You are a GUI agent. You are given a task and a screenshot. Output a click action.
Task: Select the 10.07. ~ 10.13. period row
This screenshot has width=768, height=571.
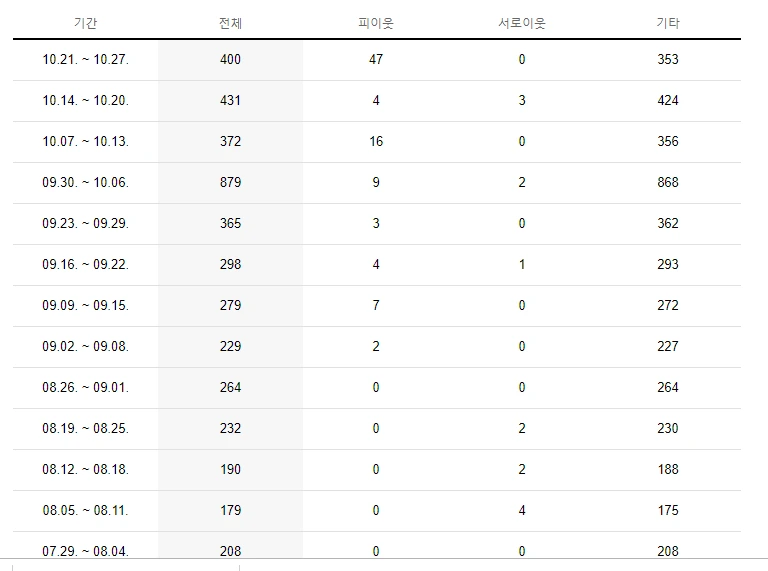377,142
